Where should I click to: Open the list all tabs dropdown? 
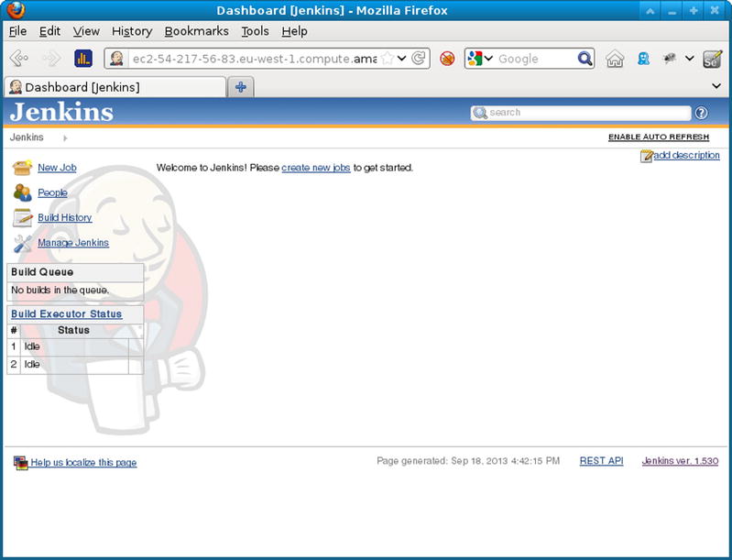[716, 86]
